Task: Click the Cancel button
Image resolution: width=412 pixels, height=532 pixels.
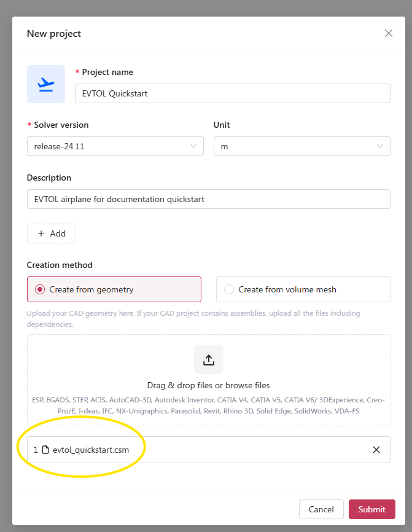Action: 321,509
